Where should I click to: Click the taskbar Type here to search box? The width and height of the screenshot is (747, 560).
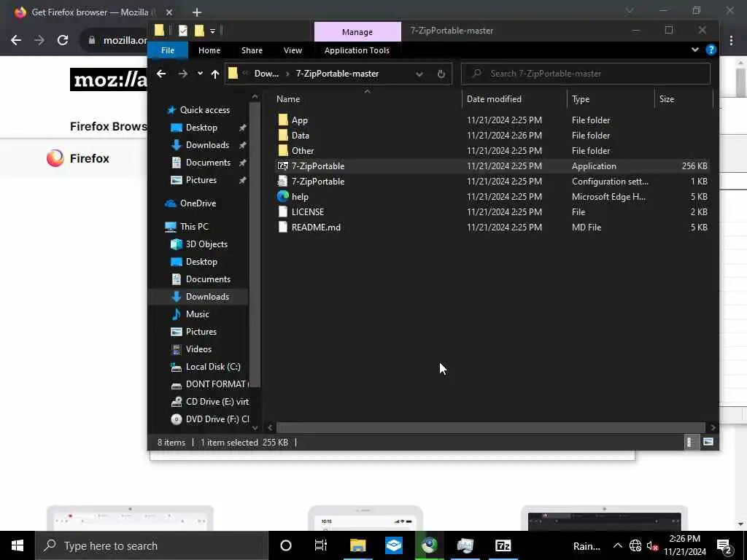click(x=152, y=545)
